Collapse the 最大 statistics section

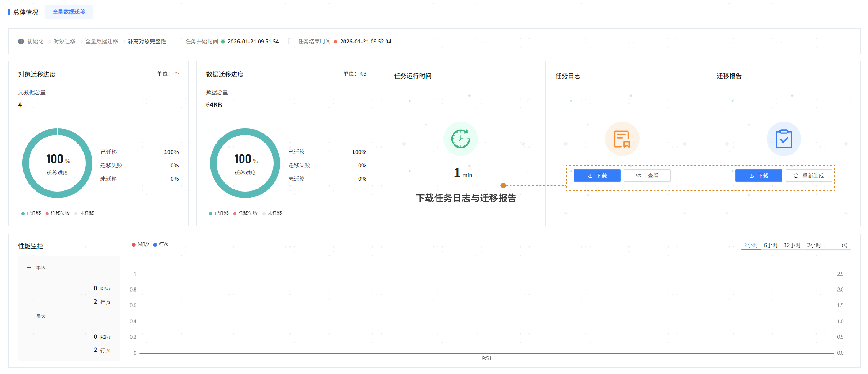pyautogui.click(x=29, y=316)
